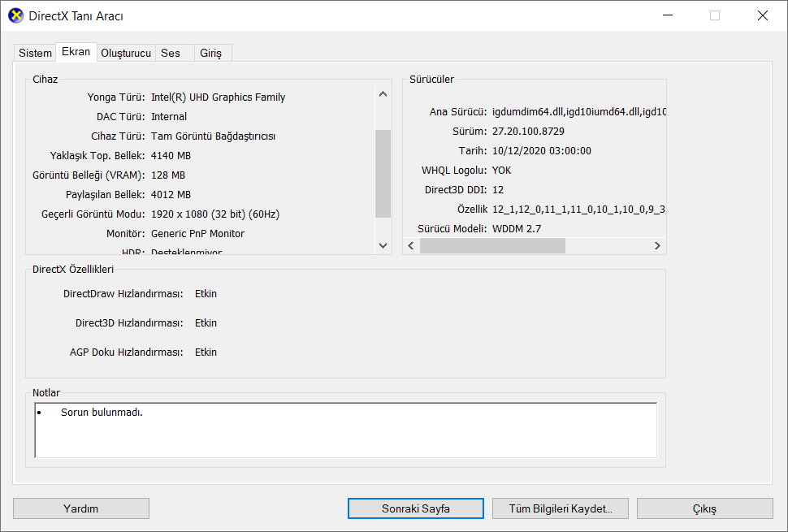Select the Ekran tab
Image resolution: width=788 pixels, height=532 pixels.
[76, 52]
